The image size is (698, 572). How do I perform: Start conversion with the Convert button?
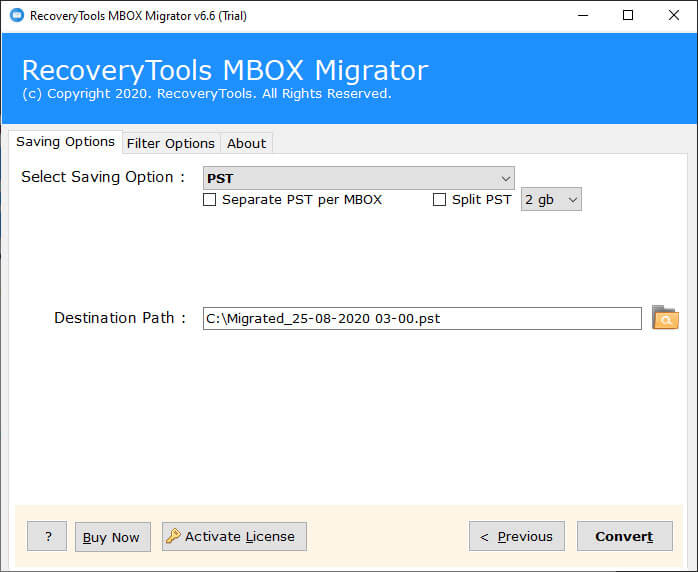pos(625,536)
